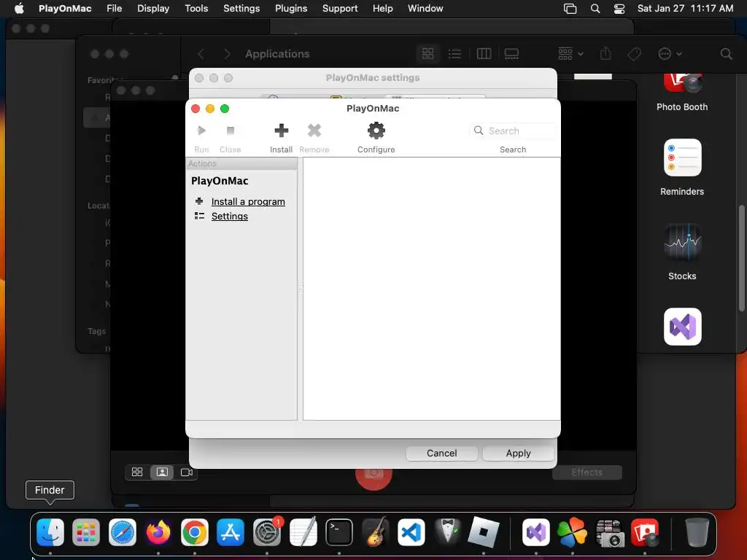Open Visual Studio Code from the Dock
The width and height of the screenshot is (747, 560).
(x=411, y=532)
